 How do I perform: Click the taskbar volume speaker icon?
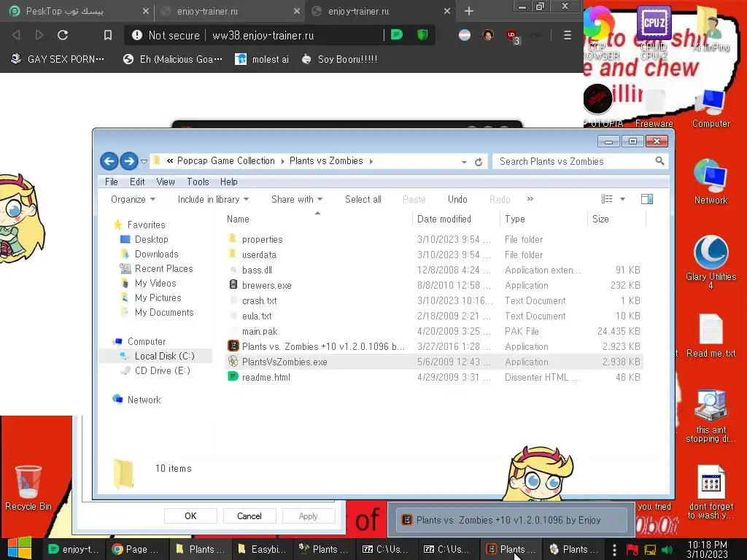[x=667, y=550]
